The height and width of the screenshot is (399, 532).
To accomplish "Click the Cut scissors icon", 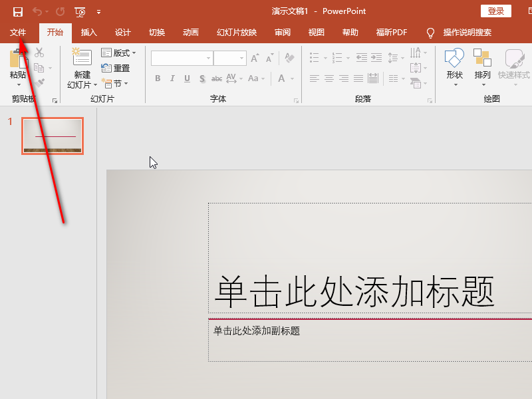I will 39,53.
